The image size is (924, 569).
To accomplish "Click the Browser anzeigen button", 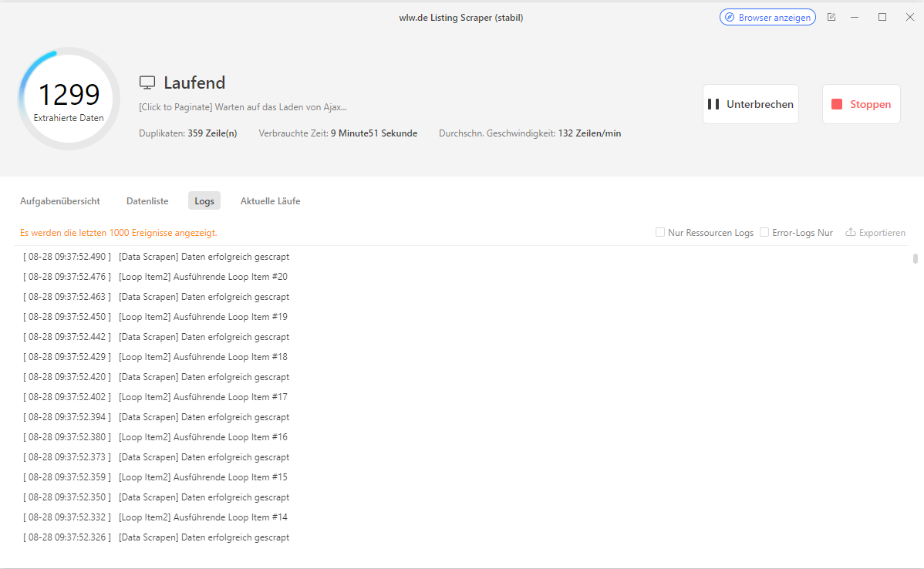I will (x=768, y=18).
